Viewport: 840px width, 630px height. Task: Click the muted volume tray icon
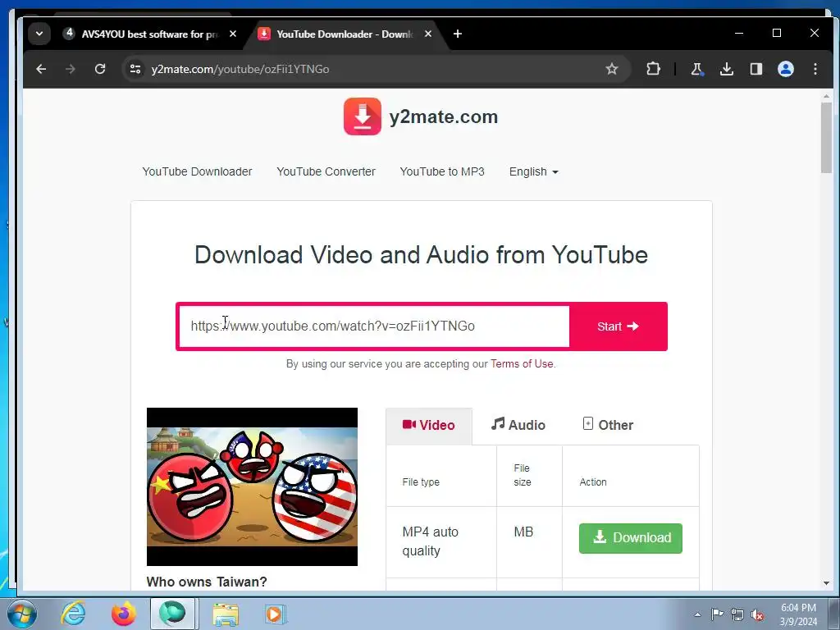click(757, 614)
